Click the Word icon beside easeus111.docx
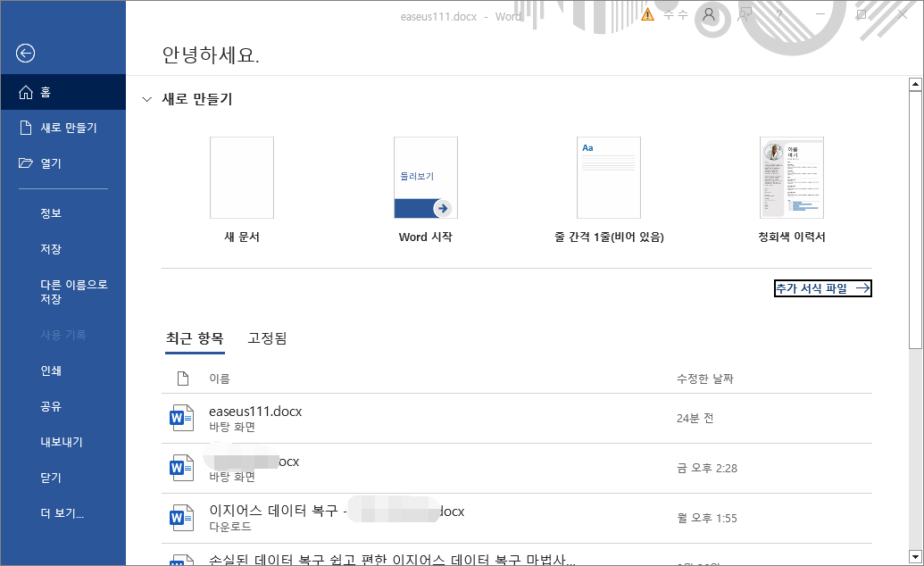This screenshot has width=924, height=566. [181, 417]
